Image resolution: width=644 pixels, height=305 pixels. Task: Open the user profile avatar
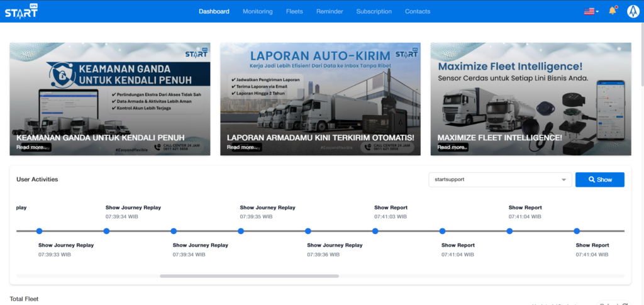[633, 11]
